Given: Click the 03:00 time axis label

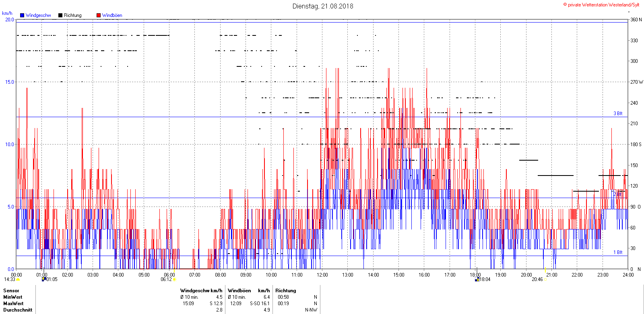Looking at the screenshot, I should [93, 275].
